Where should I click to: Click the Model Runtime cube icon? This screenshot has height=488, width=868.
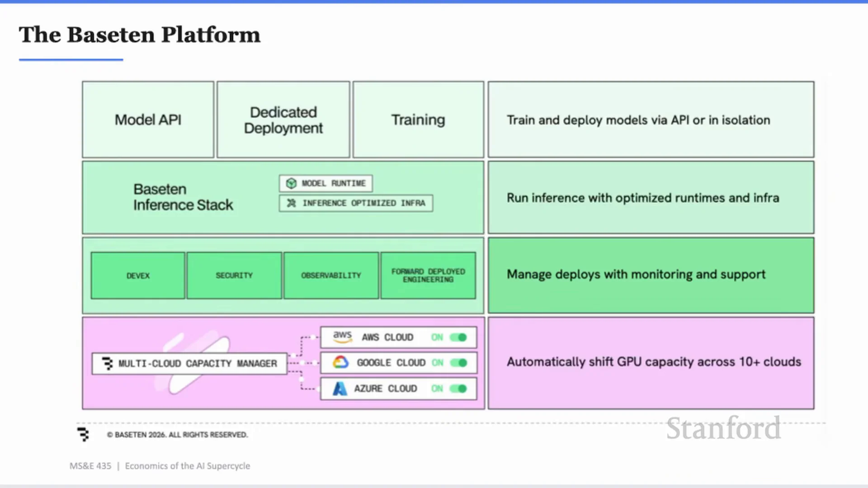tap(291, 183)
